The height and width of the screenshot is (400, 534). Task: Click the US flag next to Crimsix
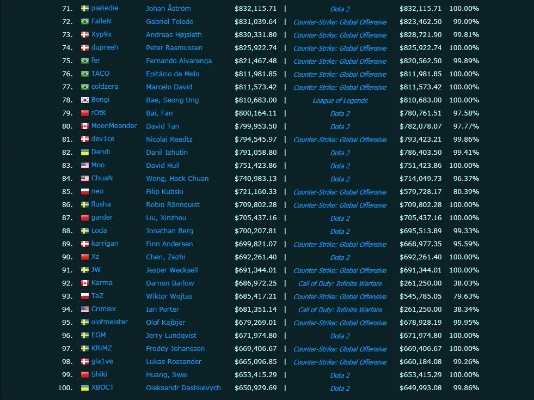click(x=85, y=309)
